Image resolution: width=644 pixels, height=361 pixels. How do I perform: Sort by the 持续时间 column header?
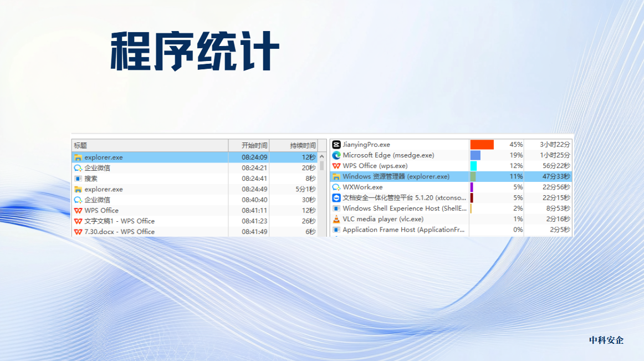point(293,145)
